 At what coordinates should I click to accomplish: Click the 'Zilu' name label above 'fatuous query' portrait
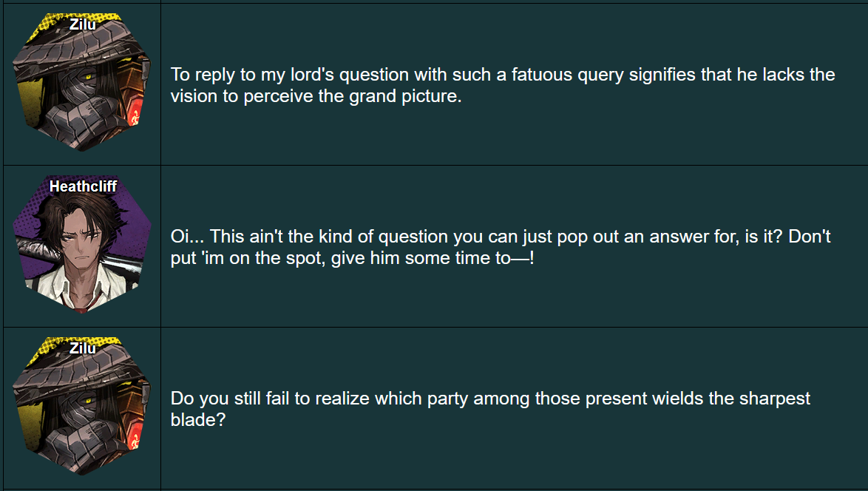click(83, 24)
